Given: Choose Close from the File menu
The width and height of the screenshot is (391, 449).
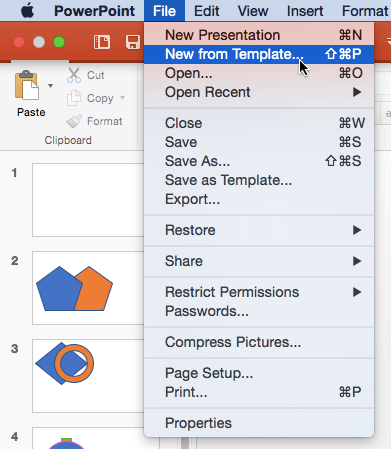Looking at the screenshot, I should [x=259, y=123].
